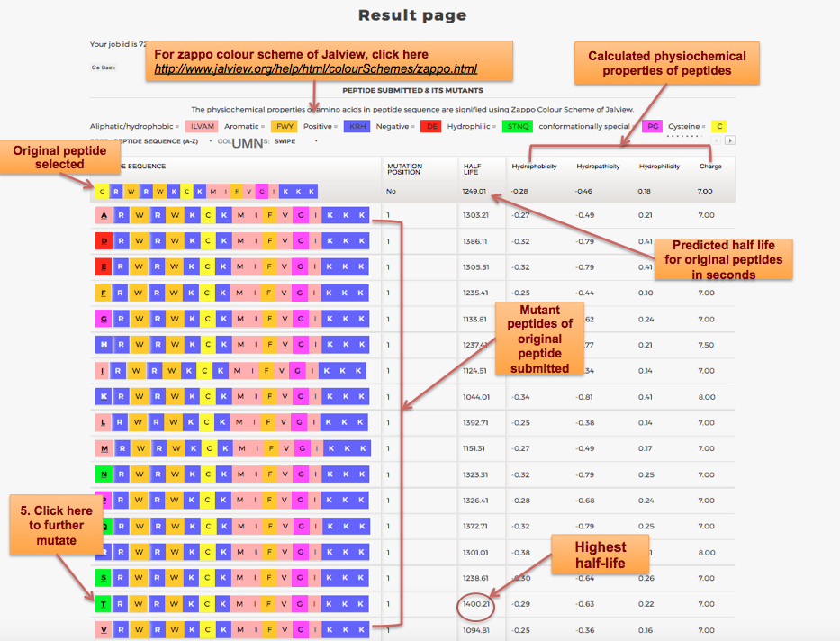Click the red DE negative legend swatch

coord(429,126)
